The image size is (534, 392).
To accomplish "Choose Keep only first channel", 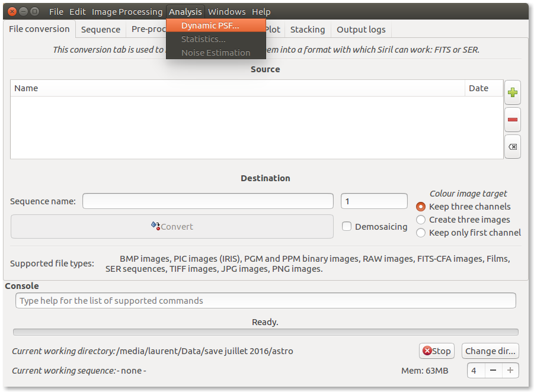I will [x=421, y=233].
